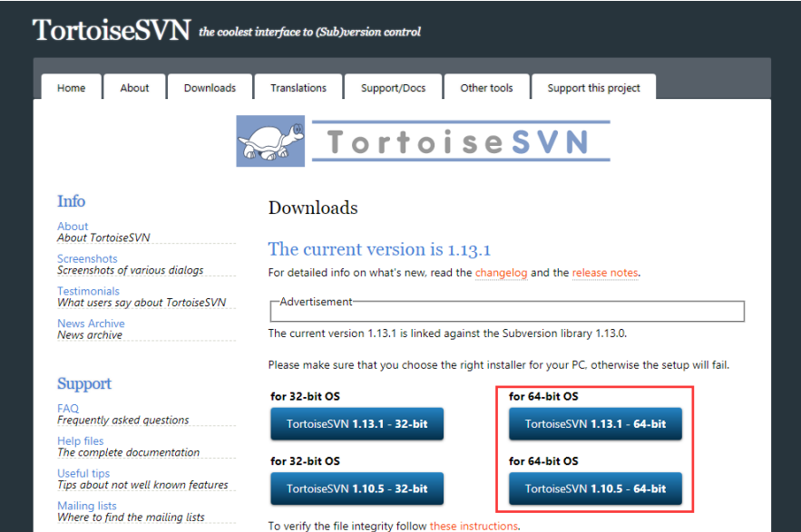The height and width of the screenshot is (532, 801).
Task: Open the News Archive sidebar link
Action: click(91, 324)
